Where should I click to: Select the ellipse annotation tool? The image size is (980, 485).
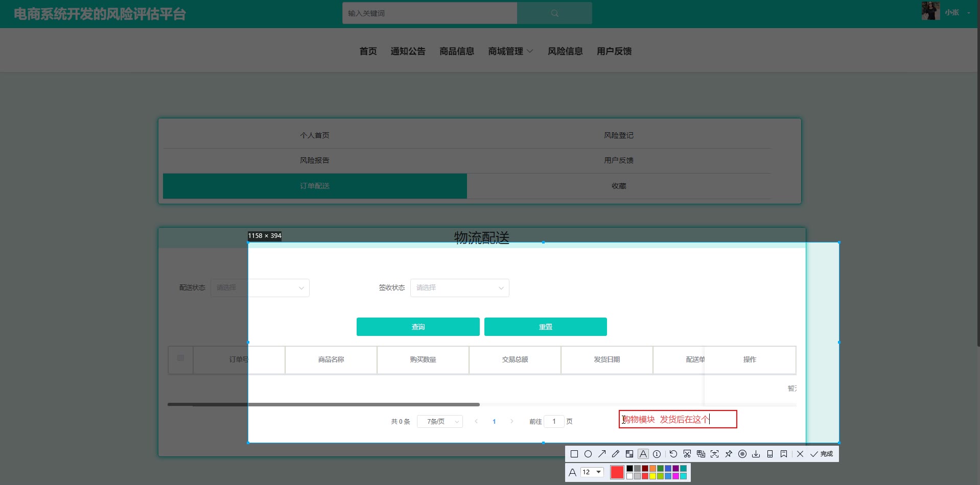588,454
